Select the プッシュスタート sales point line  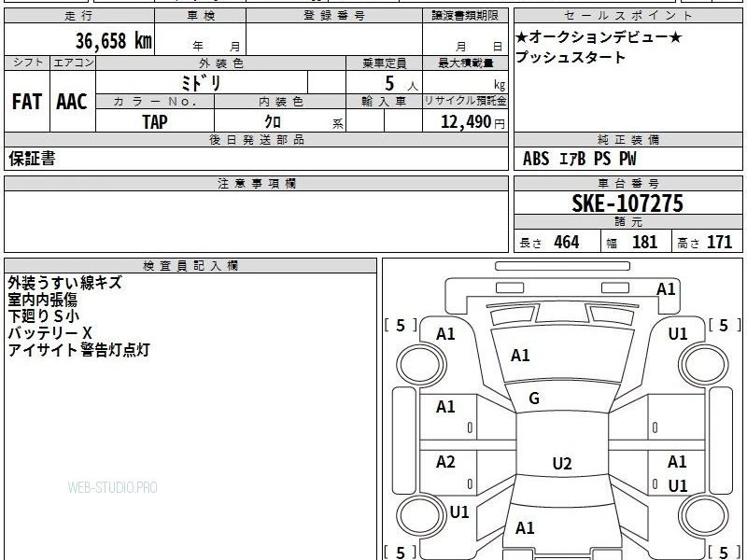coord(571,57)
